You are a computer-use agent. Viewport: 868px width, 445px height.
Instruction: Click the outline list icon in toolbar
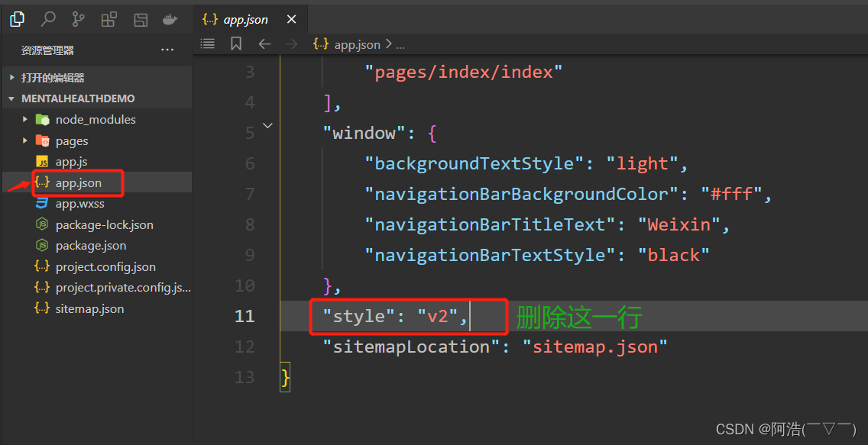coord(208,44)
